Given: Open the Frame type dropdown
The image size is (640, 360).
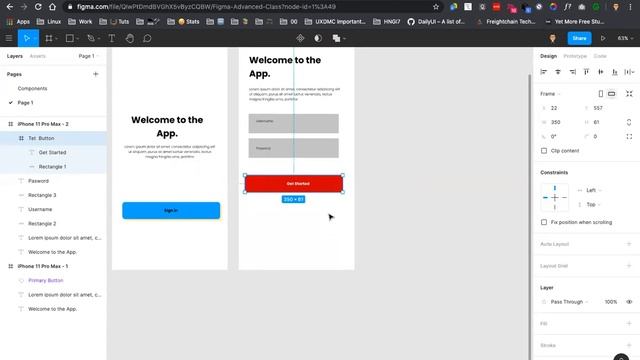Looking at the screenshot, I should (x=550, y=94).
